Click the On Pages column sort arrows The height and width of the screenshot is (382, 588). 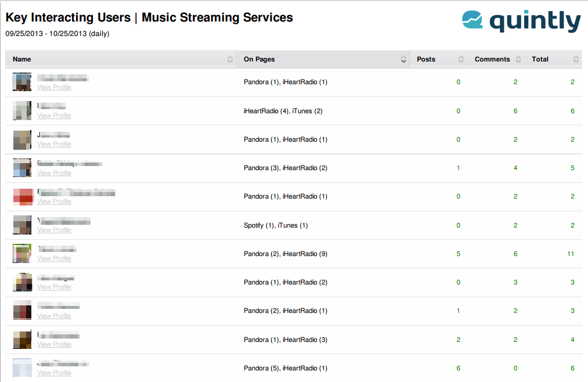(403, 59)
